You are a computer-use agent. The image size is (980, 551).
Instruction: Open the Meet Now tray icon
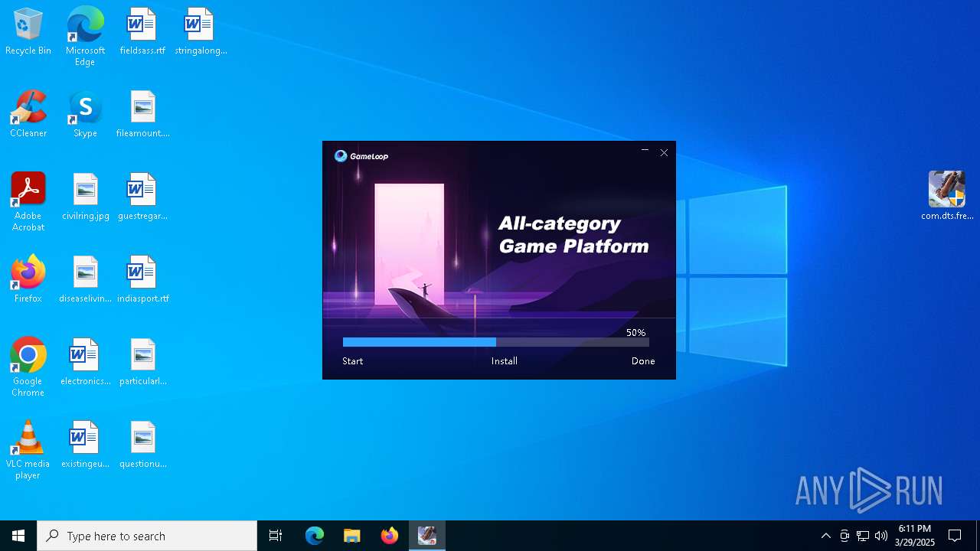pos(844,536)
